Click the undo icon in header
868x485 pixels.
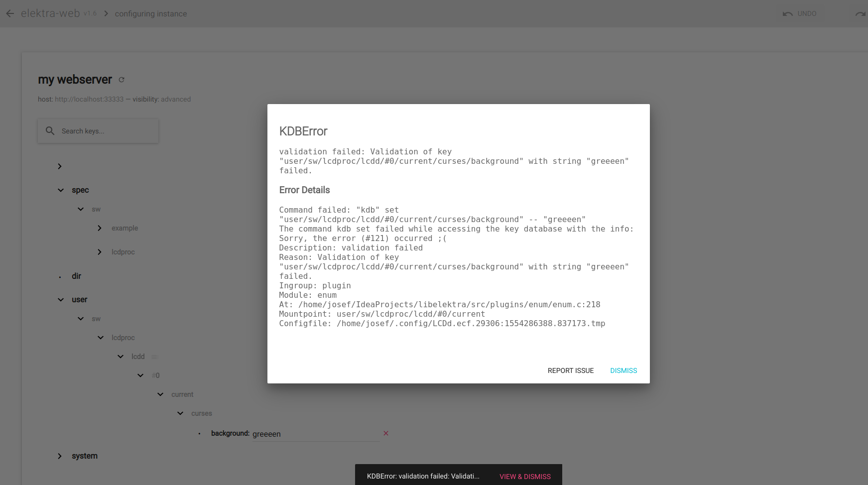(x=787, y=13)
